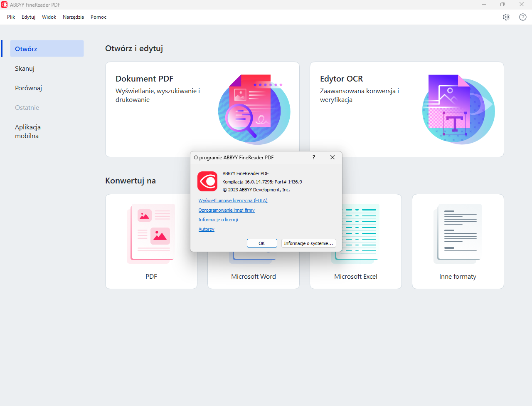Click the ABBYY FineReader logo in title bar
Screen dimensions: 532x406
click(4, 5)
